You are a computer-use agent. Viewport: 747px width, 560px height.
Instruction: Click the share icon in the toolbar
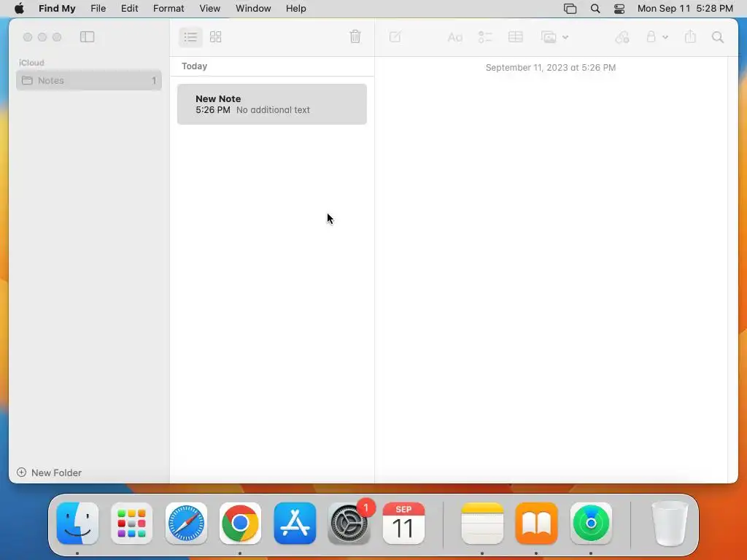pos(690,36)
